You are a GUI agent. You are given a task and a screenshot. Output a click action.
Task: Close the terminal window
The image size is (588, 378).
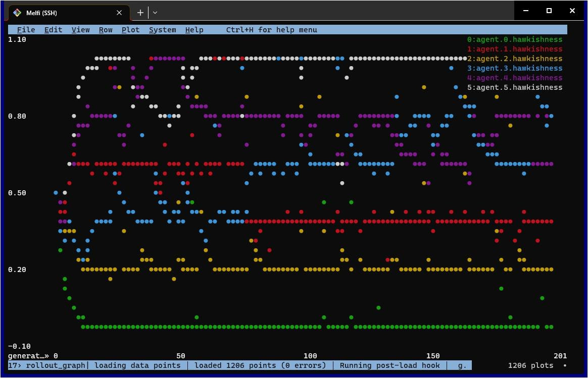tap(572, 11)
